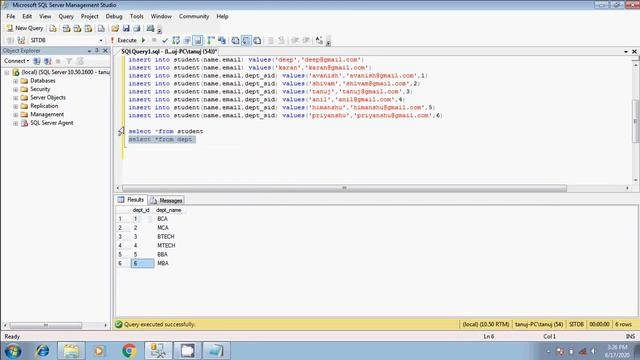Click Disconnect icon in Object Explorer
640x360 pixels.
tap(47, 61)
